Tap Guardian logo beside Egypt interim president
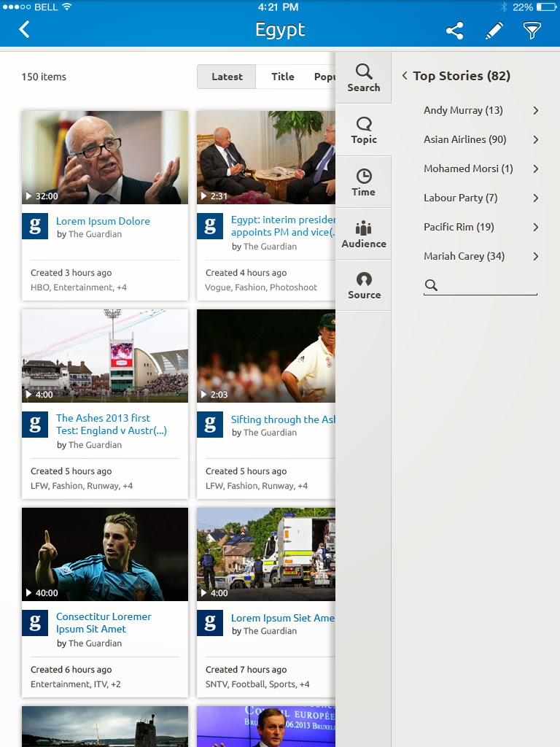 (x=210, y=226)
